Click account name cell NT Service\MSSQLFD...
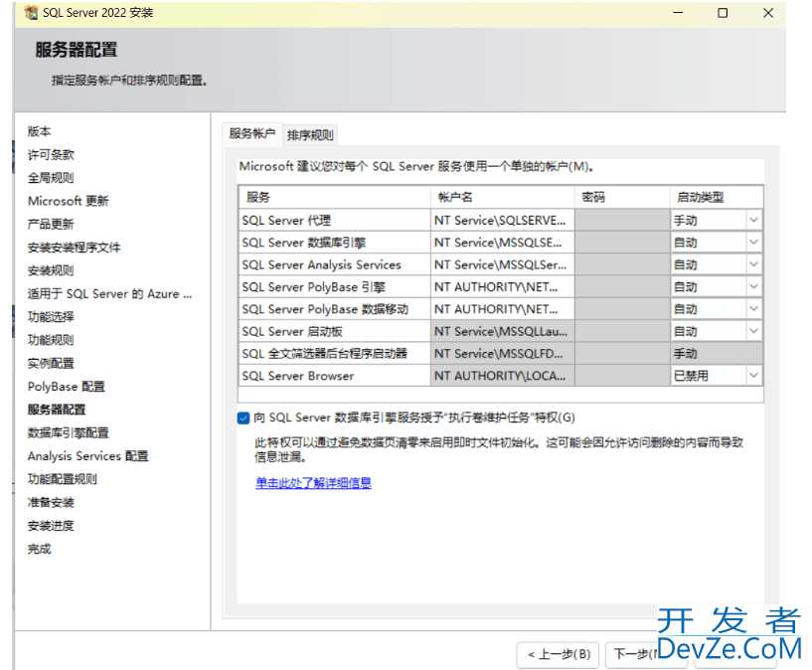 (x=502, y=354)
